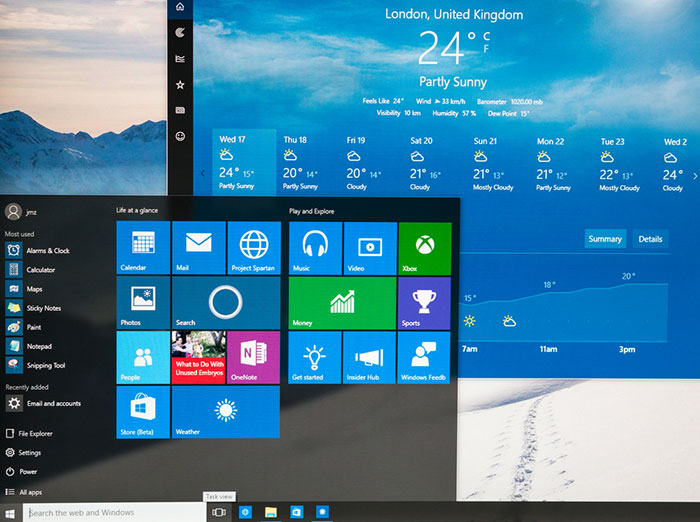Viewport: 700px width, 522px height.
Task: Select the Summary tab
Action: point(605,239)
